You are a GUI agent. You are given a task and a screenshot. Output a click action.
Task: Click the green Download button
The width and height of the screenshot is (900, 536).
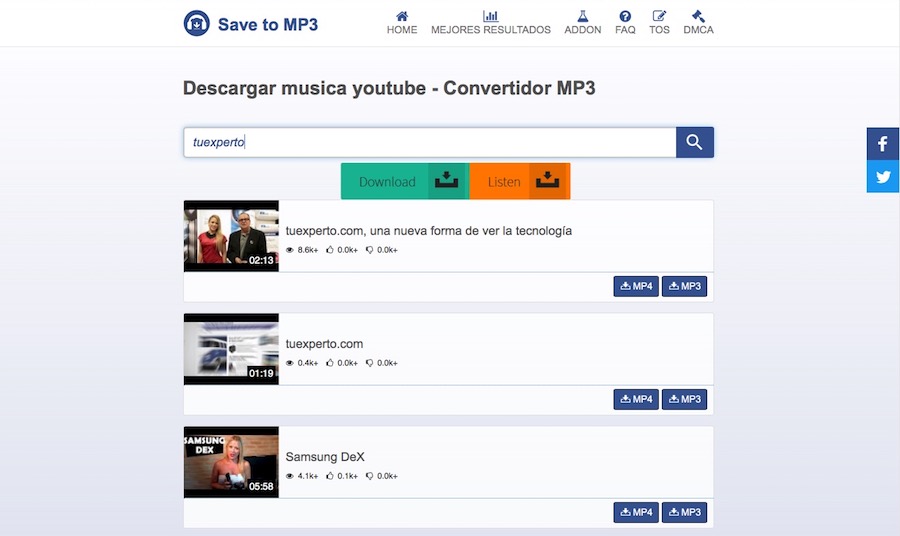click(404, 182)
